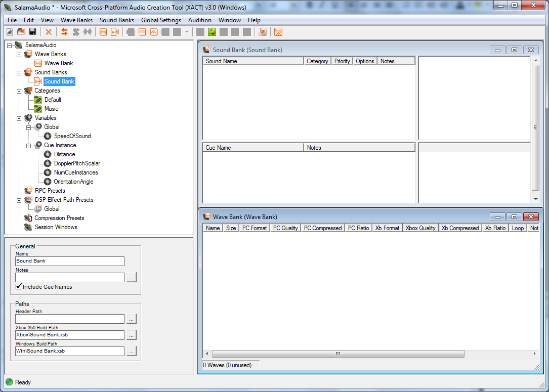This screenshot has height=392, width=549.
Task: Click the RPC Presets tree icon
Action: (x=28, y=190)
